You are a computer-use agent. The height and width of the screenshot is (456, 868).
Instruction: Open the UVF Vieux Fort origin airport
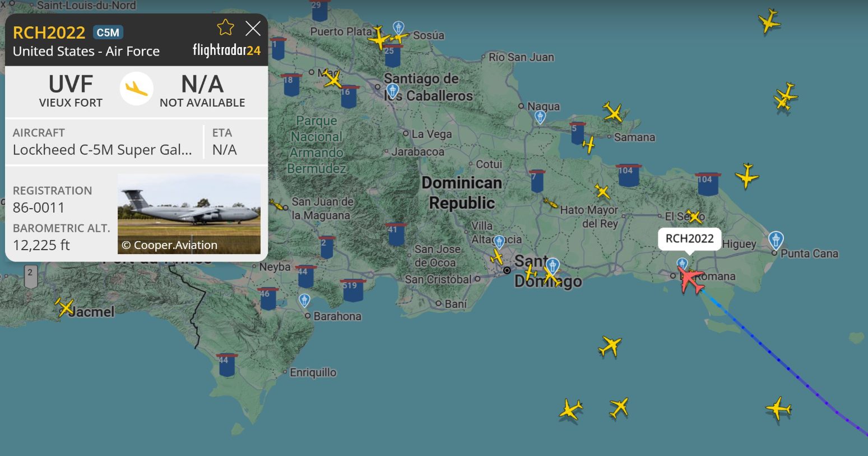pos(71,90)
